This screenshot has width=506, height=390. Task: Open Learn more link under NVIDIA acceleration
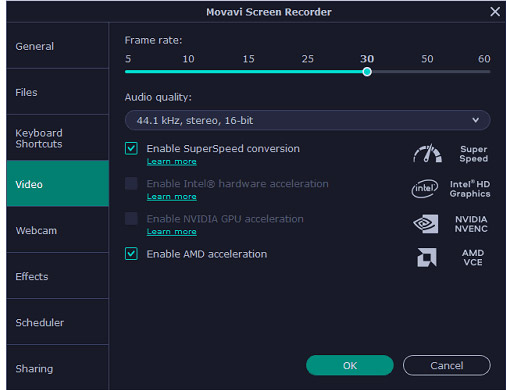[172, 232]
